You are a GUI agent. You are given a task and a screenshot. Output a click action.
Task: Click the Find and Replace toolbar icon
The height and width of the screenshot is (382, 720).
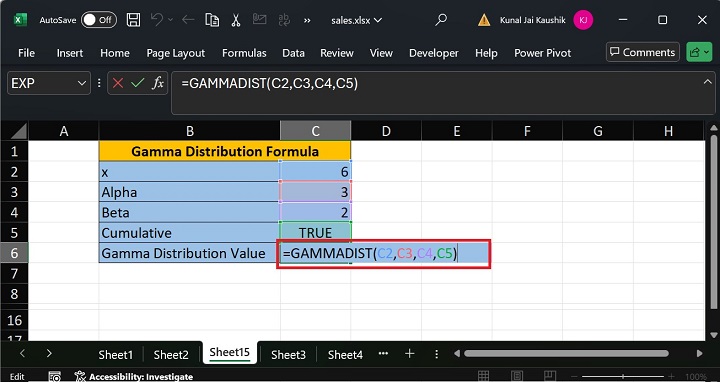tap(284, 20)
